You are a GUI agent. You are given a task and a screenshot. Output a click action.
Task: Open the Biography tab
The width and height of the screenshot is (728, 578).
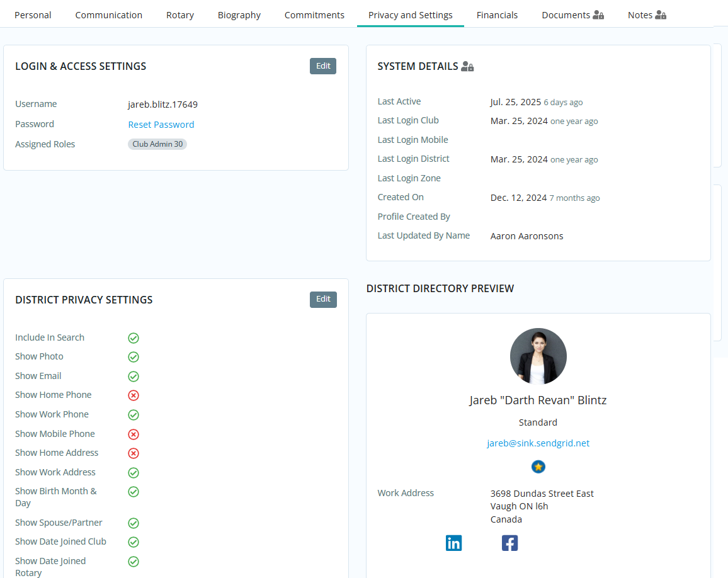(239, 15)
